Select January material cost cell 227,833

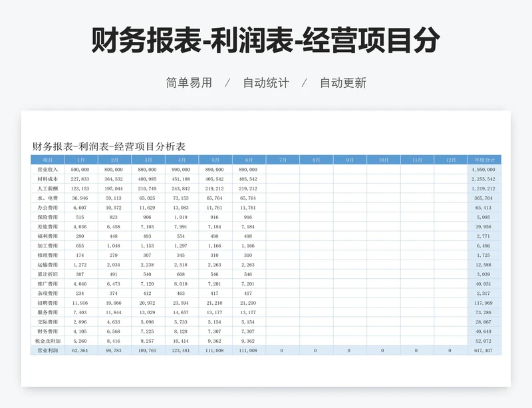coord(80,179)
